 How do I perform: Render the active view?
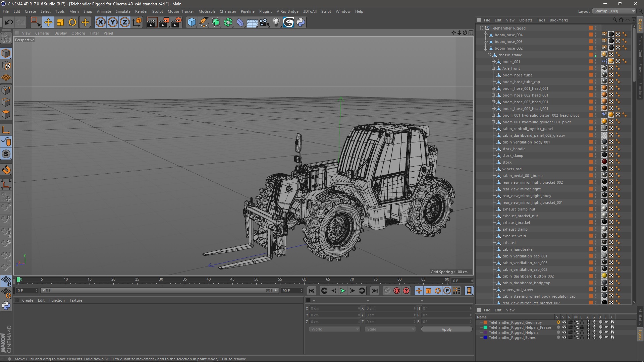tap(152, 22)
